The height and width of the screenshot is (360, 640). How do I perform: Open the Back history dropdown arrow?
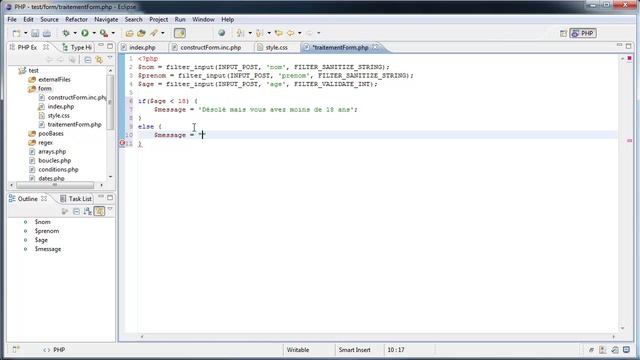300,33
